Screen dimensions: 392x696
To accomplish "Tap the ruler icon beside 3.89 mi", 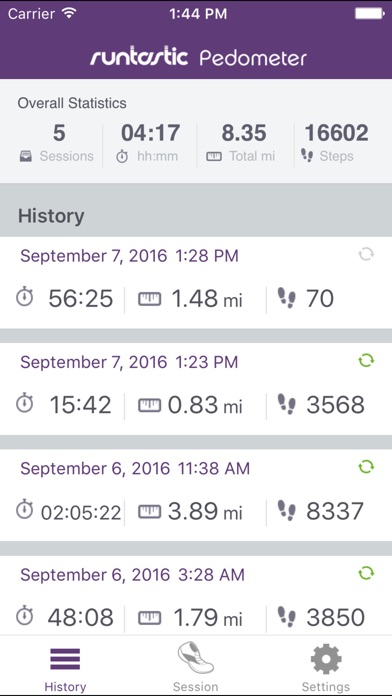I will point(149,512).
